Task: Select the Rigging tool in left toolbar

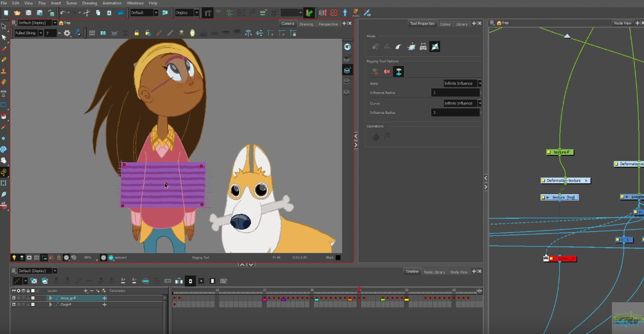Action: tap(4, 172)
